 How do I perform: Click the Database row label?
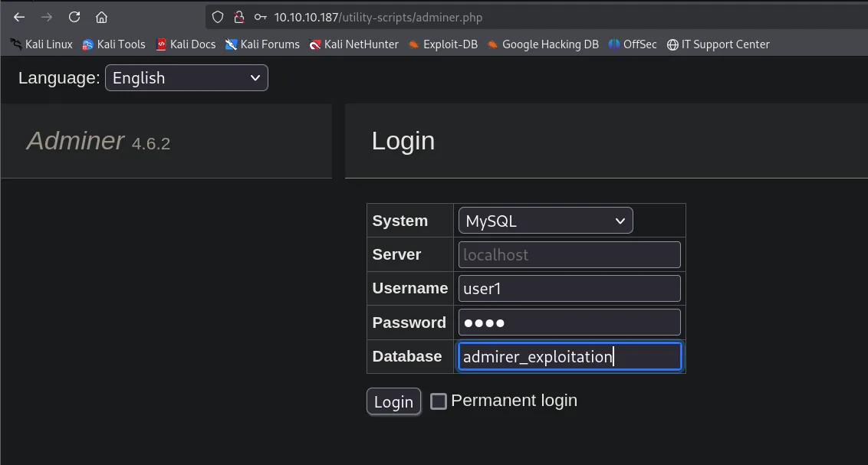407,356
